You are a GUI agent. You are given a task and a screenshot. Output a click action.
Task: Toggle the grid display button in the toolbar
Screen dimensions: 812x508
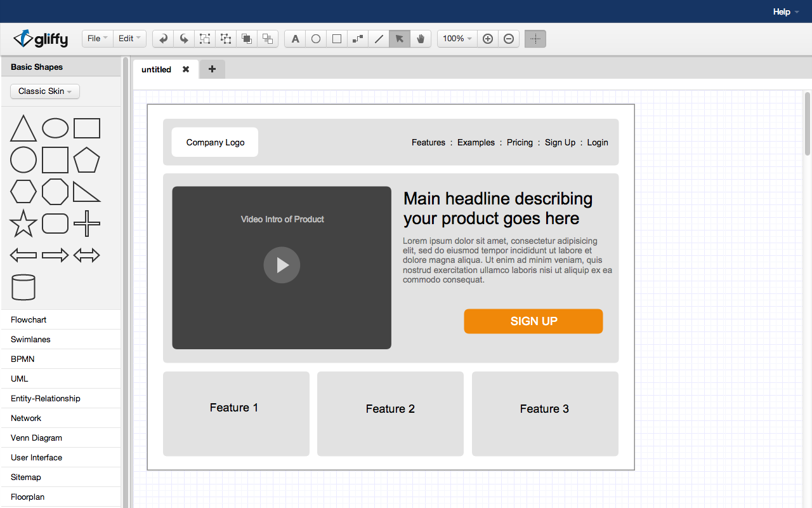(535, 39)
